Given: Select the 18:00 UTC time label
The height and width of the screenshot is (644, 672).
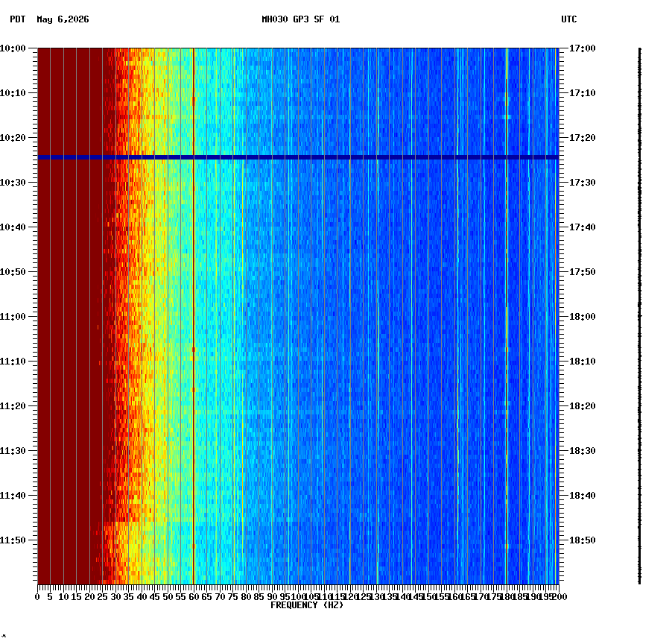Looking at the screenshot, I should (x=583, y=317).
